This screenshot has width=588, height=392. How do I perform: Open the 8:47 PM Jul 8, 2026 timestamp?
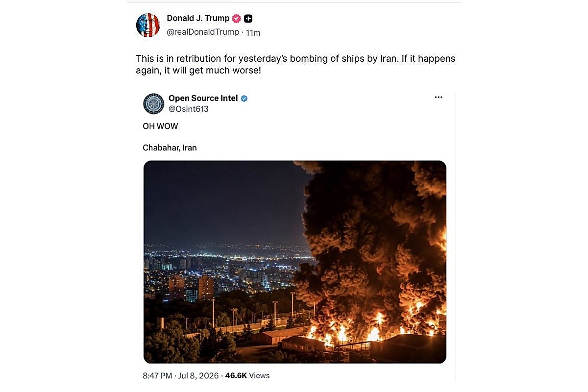pos(181,376)
